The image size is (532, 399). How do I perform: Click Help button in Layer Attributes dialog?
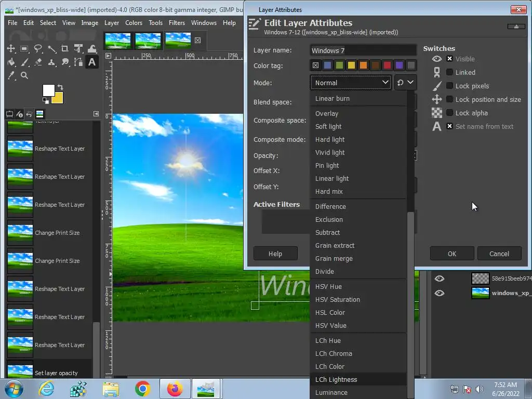coord(275,254)
